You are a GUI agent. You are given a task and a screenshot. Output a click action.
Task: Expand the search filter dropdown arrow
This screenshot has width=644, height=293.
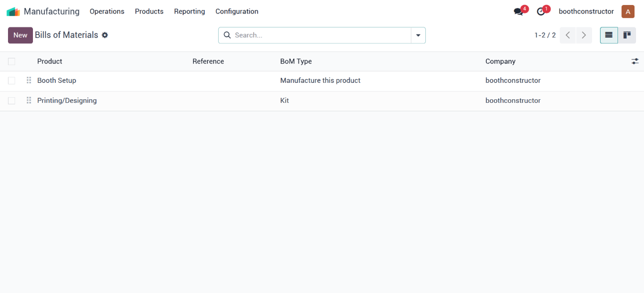pos(418,35)
